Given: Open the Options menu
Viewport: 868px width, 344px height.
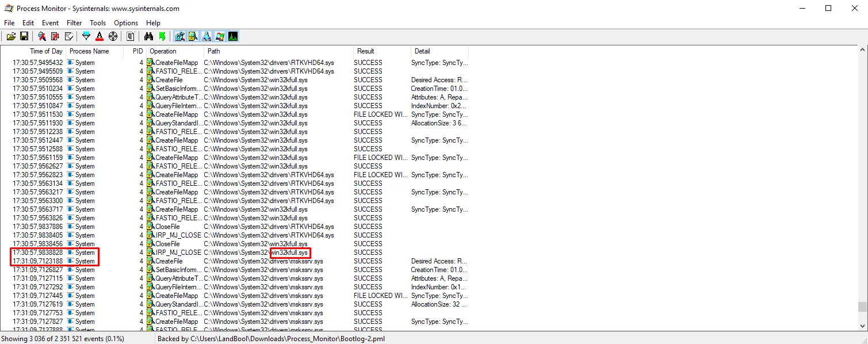Looking at the screenshot, I should pyautogui.click(x=126, y=23).
